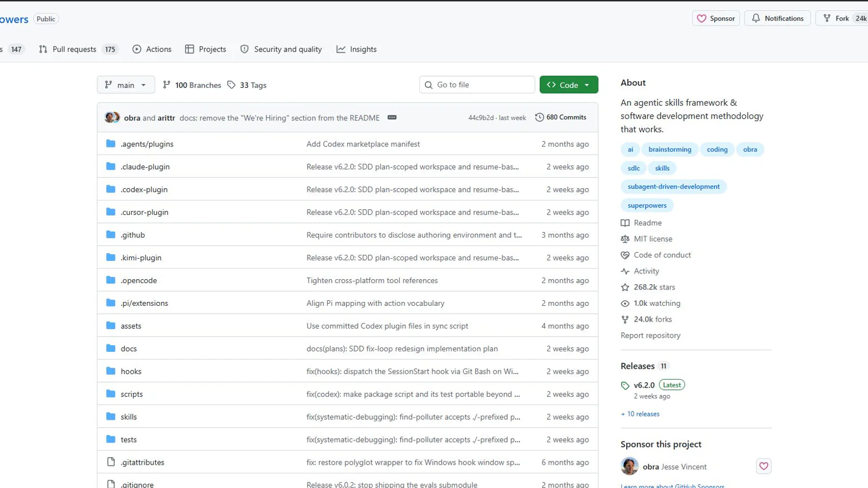Open the 680 Commits link
Screen dimensions: 868x488
click(561, 117)
